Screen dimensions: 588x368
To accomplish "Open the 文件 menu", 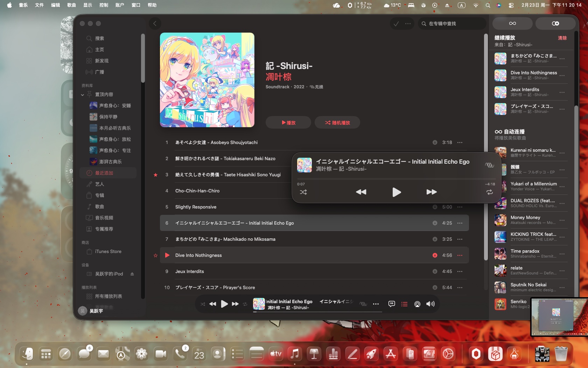I will [39, 5].
